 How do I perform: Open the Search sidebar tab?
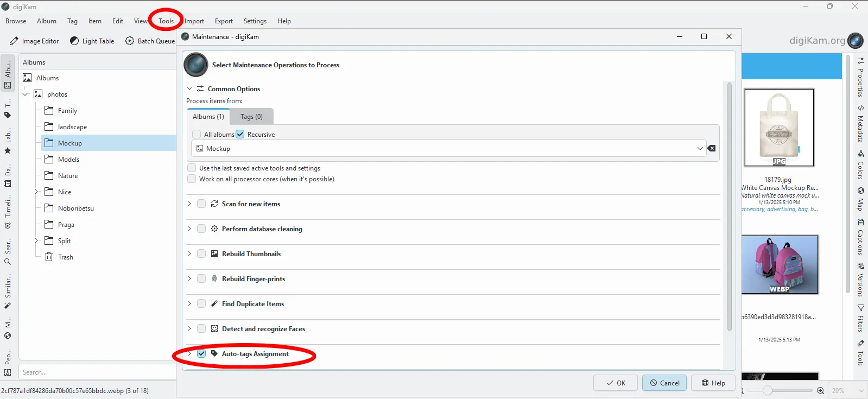click(8, 252)
